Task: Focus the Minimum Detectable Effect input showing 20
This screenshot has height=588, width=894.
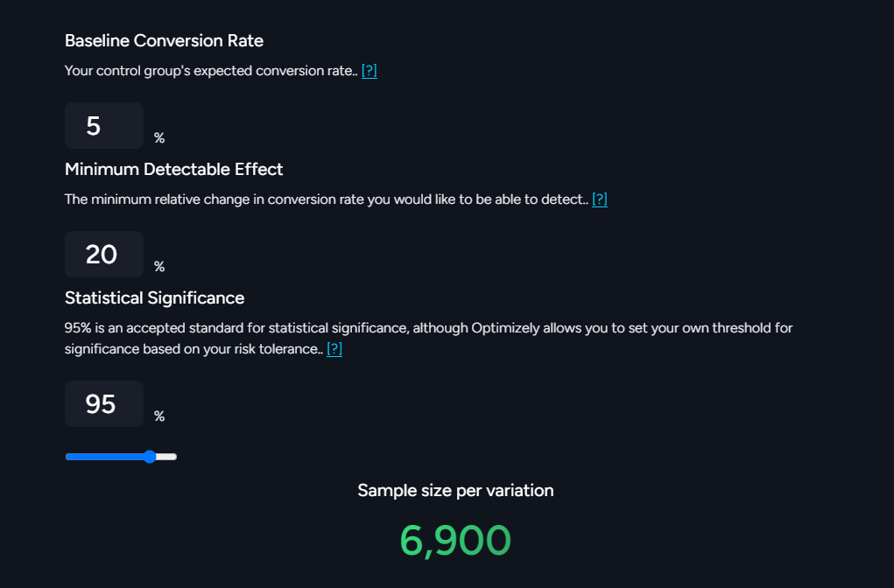Action: tap(103, 255)
